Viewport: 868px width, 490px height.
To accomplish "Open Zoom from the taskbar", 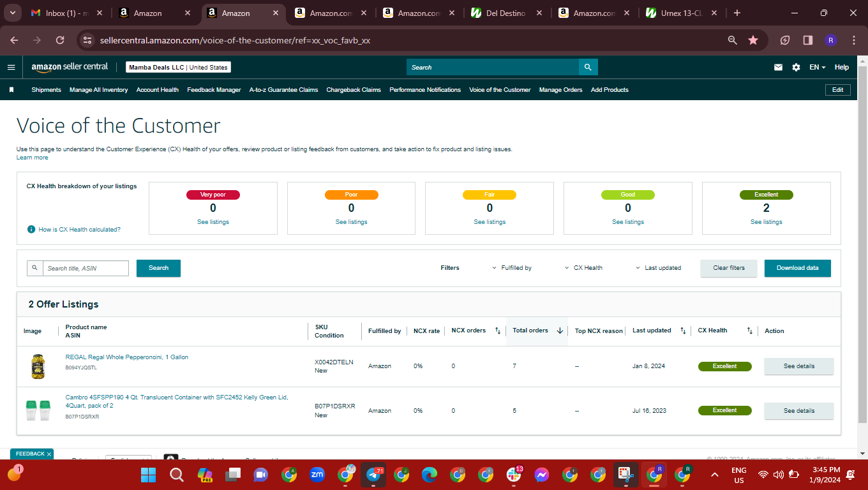I will (x=317, y=475).
